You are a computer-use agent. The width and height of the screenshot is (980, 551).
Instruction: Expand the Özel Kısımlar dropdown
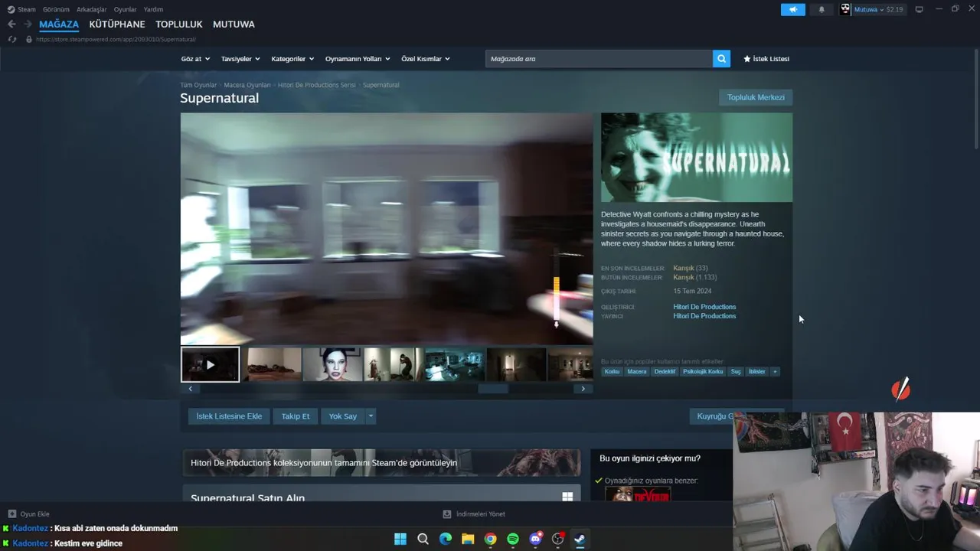point(426,59)
